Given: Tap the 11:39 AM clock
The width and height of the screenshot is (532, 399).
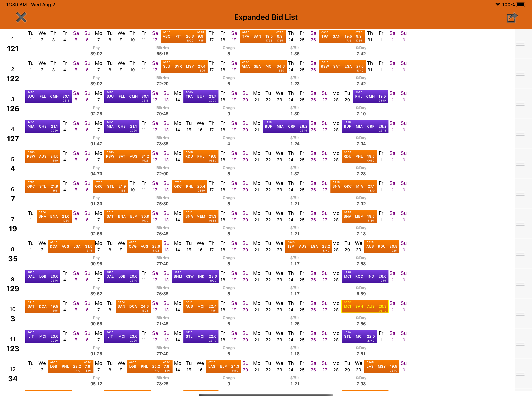Looking at the screenshot, I should pos(16,4).
